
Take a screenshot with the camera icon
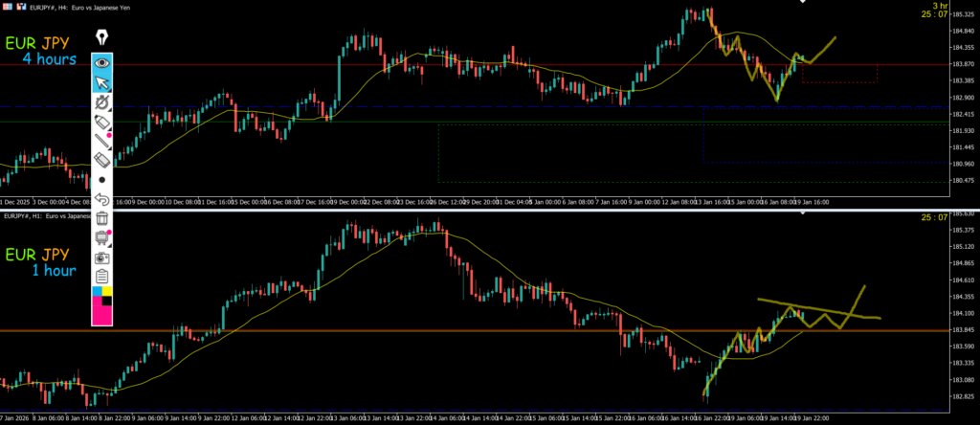tap(101, 257)
